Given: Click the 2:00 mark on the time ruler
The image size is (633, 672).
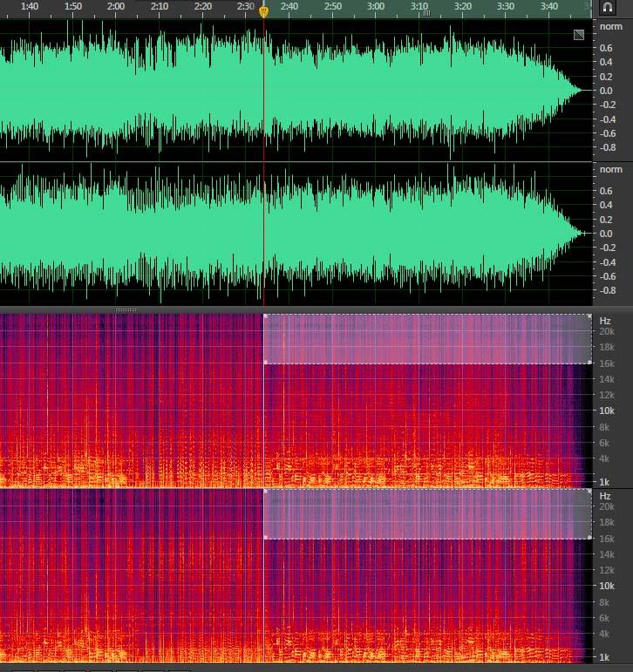Looking at the screenshot, I should 116,6.
